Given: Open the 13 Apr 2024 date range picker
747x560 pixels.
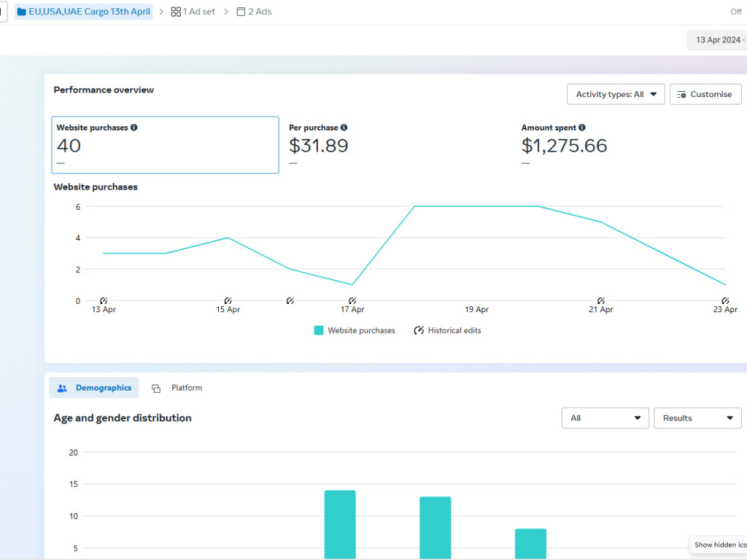Looking at the screenshot, I should 717,40.
